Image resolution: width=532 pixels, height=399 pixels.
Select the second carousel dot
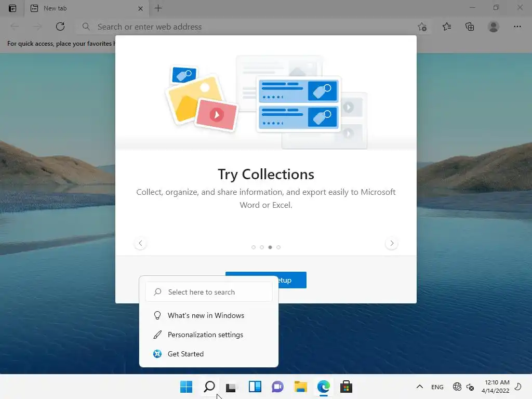(x=262, y=247)
